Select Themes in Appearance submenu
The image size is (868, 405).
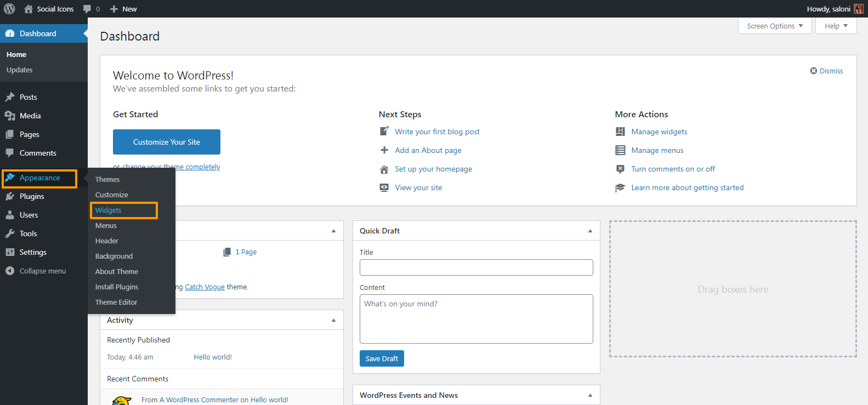tap(107, 179)
